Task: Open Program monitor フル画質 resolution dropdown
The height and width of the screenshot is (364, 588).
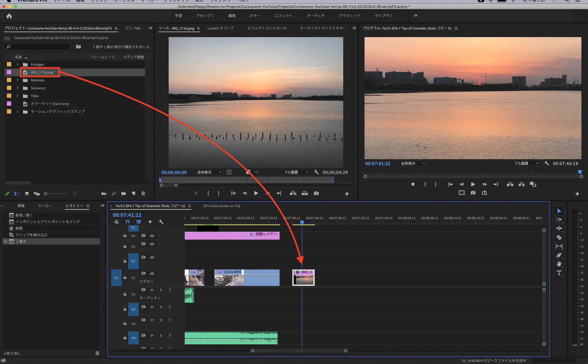Action: (526, 163)
